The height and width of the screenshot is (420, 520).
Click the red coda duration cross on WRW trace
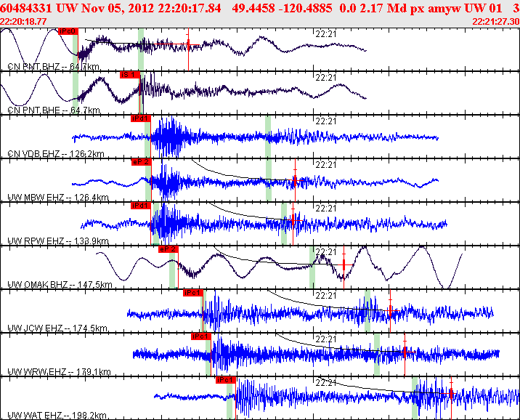tap(405, 352)
